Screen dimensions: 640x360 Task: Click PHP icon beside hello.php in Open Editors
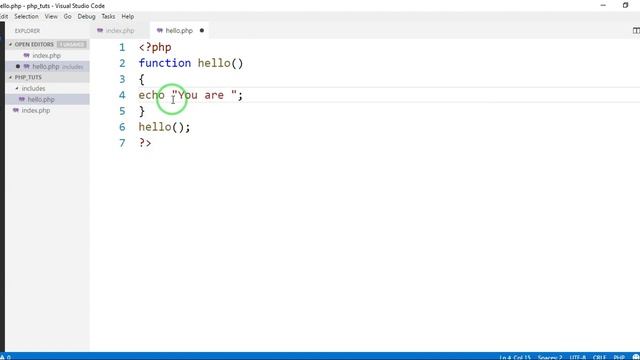point(27,67)
